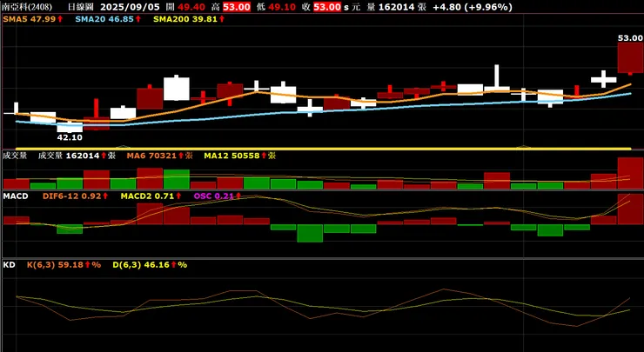Click the MACD2 0.71 label

152,196
